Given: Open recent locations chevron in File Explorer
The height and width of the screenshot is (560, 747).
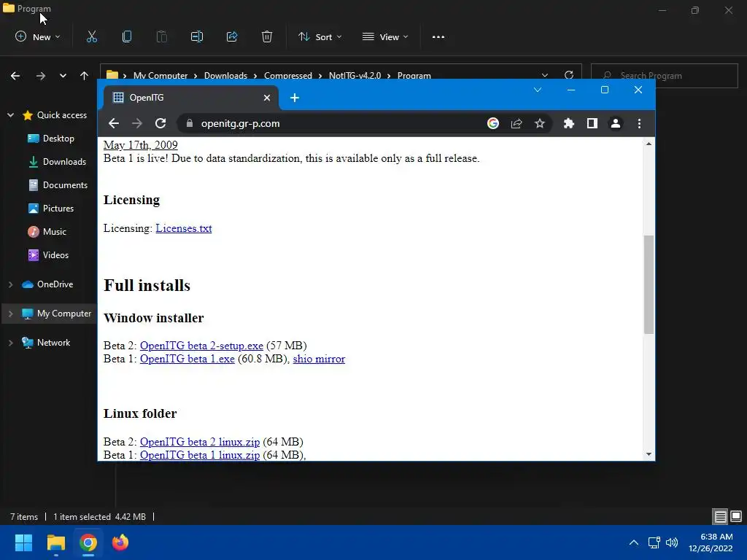Looking at the screenshot, I should [x=63, y=76].
